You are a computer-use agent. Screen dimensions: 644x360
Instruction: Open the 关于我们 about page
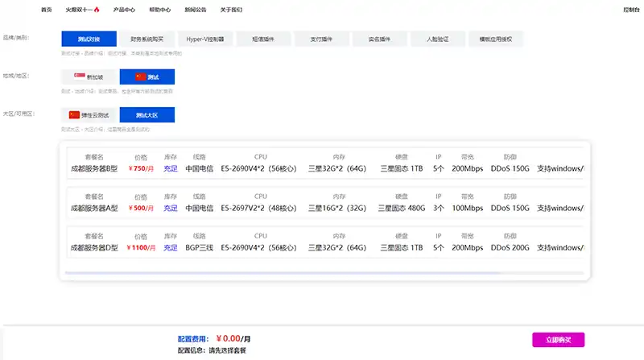tap(230, 10)
